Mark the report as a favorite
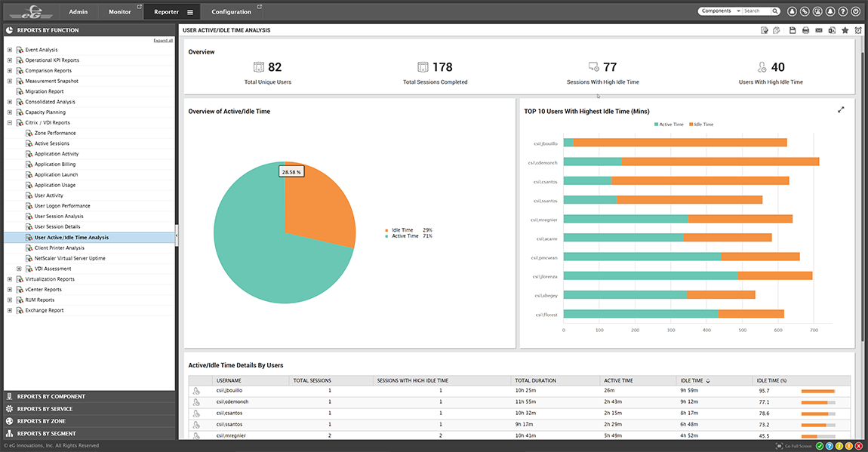868x452 pixels. tap(845, 30)
